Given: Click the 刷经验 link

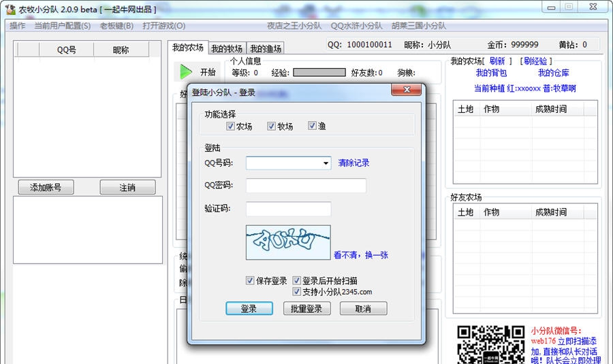Looking at the screenshot, I should pyautogui.click(x=535, y=61).
